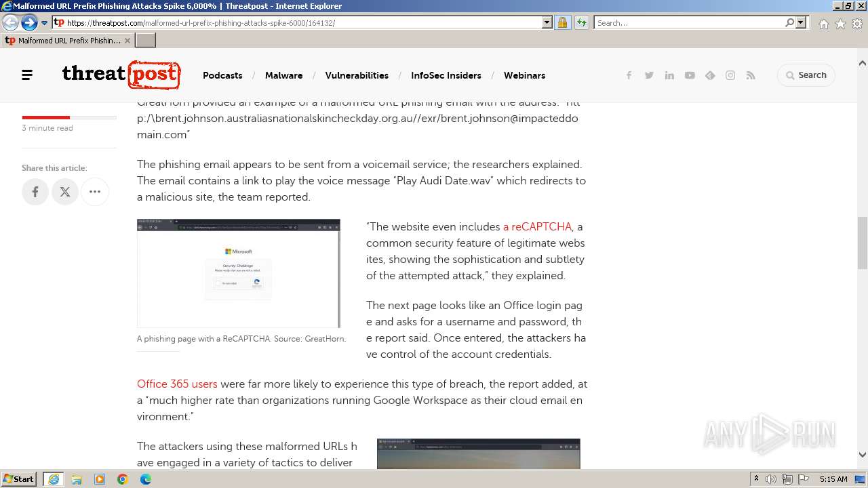This screenshot has height=488, width=868.
Task: View the security lock report icon
Action: pyautogui.click(x=562, y=22)
